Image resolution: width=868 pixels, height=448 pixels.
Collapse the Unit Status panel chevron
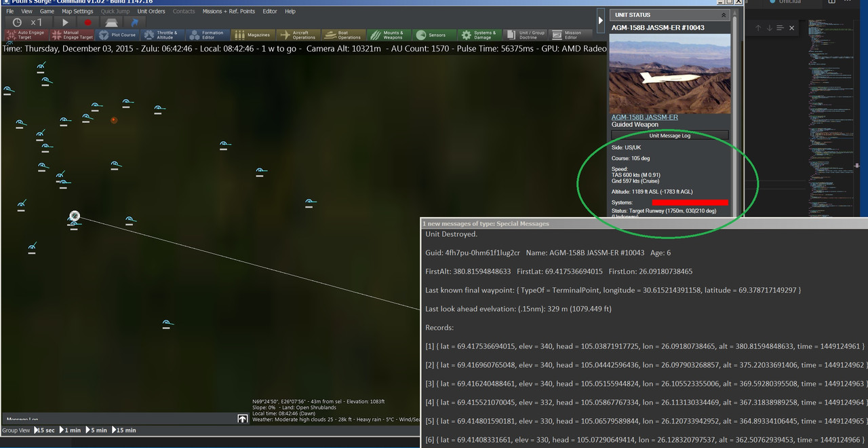(x=724, y=15)
